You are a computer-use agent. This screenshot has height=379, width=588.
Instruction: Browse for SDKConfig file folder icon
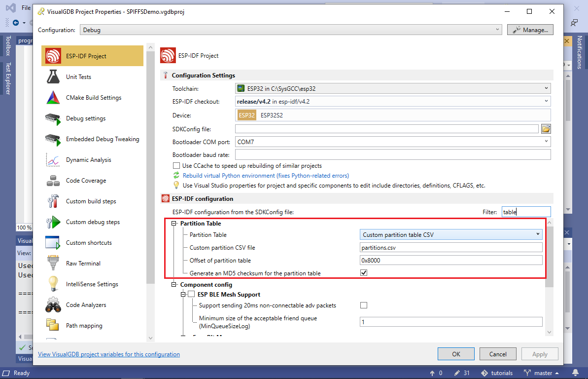546,129
